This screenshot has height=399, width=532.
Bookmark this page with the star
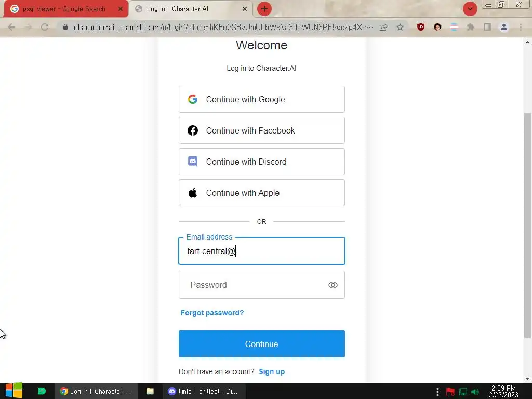[x=400, y=27]
